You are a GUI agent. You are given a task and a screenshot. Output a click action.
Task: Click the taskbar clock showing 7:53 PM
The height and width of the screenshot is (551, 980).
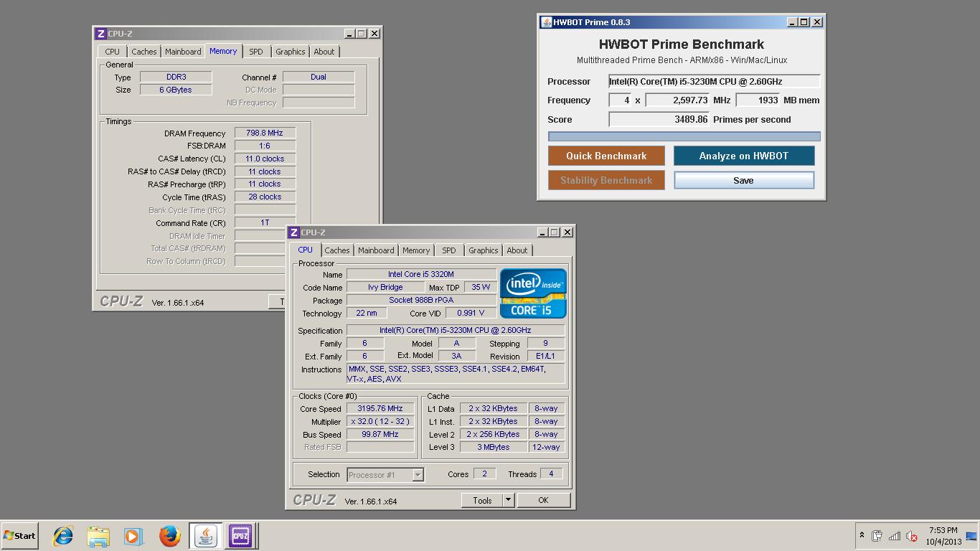click(x=943, y=536)
